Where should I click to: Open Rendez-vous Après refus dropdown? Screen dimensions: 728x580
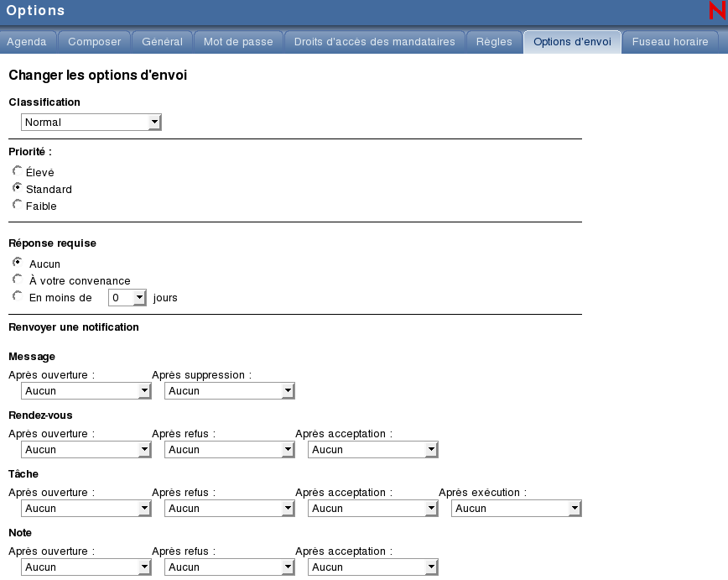point(229,449)
